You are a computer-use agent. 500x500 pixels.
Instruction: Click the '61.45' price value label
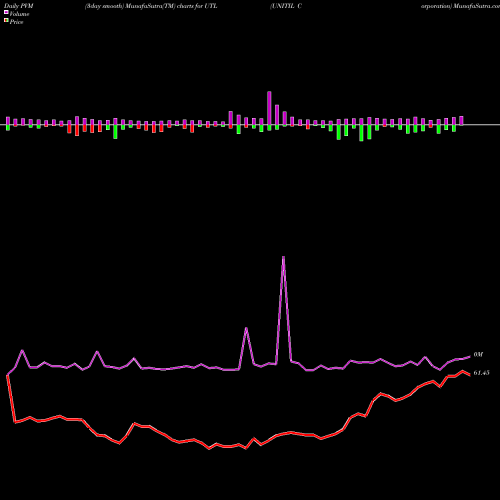(481, 373)
